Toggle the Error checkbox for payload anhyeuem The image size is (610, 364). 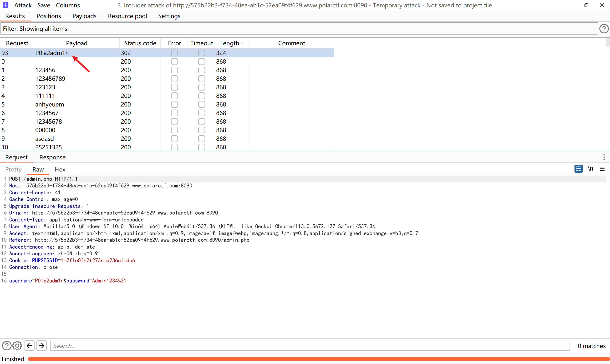point(174,105)
